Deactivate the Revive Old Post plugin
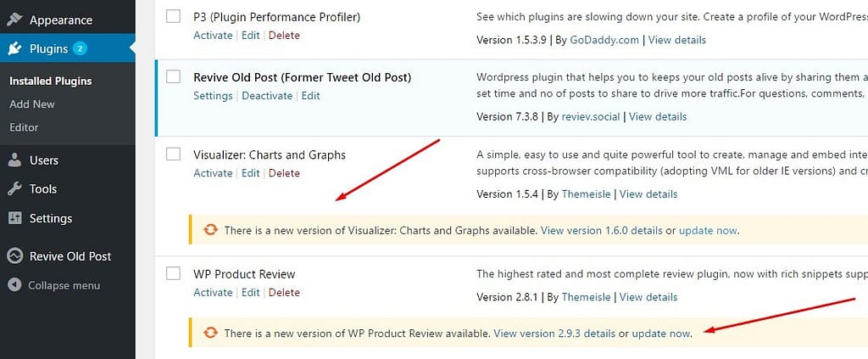This screenshot has height=359, width=868. coord(267,96)
